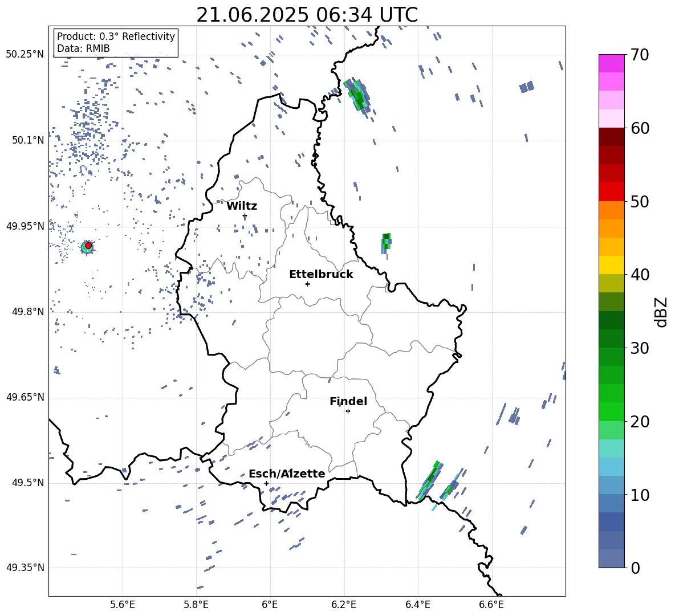Click the Findel station cross marker

tap(348, 411)
